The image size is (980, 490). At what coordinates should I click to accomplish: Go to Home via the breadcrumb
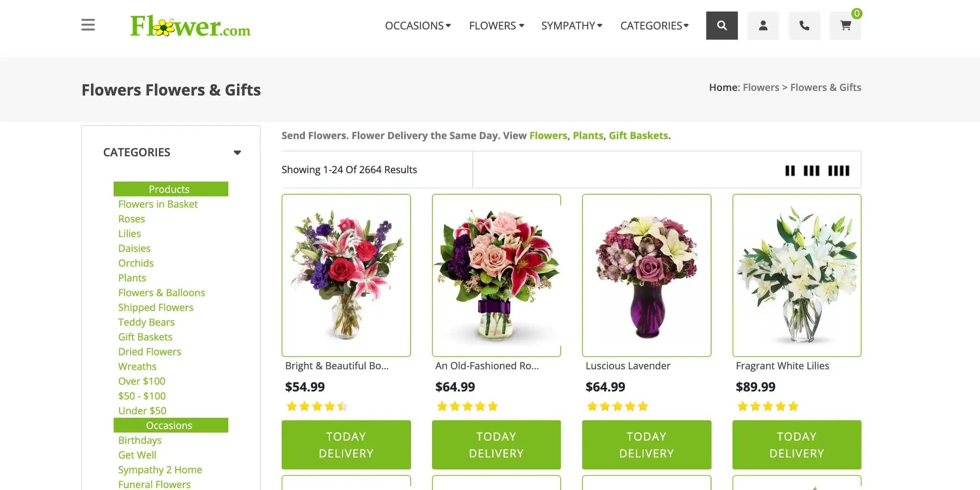(x=723, y=87)
